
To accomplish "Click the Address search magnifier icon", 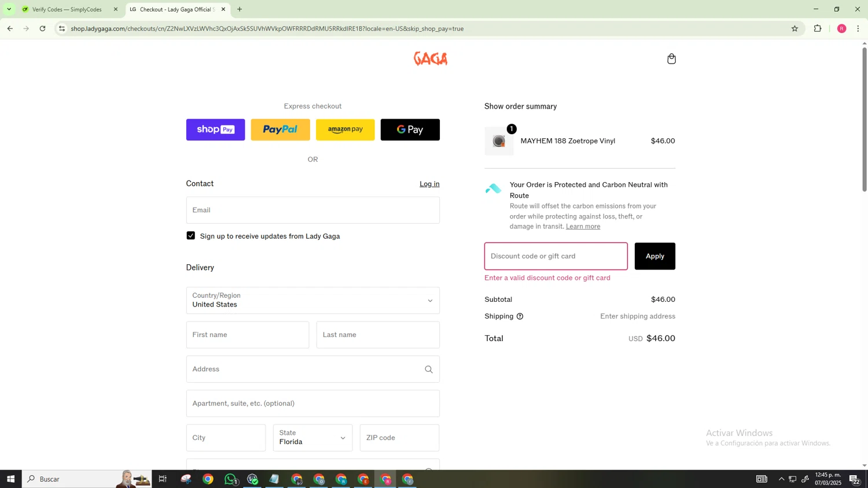I will pyautogui.click(x=429, y=369).
